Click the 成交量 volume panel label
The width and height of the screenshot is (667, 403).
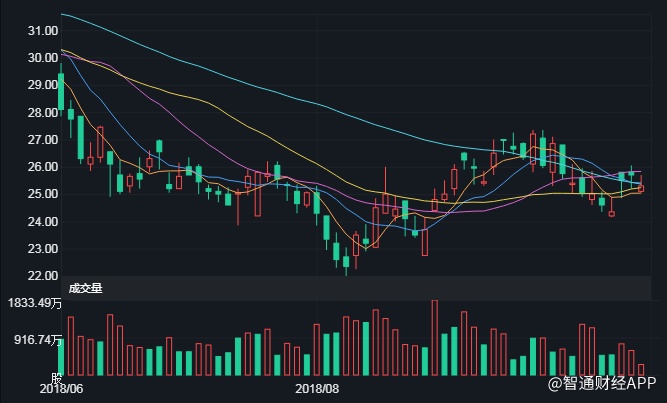pyautogui.click(x=85, y=288)
